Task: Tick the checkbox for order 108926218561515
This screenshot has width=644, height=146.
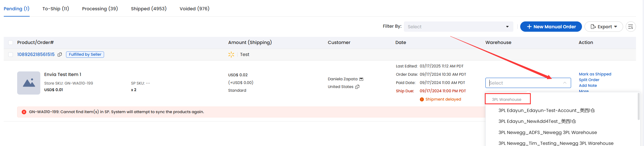Action: [11, 55]
